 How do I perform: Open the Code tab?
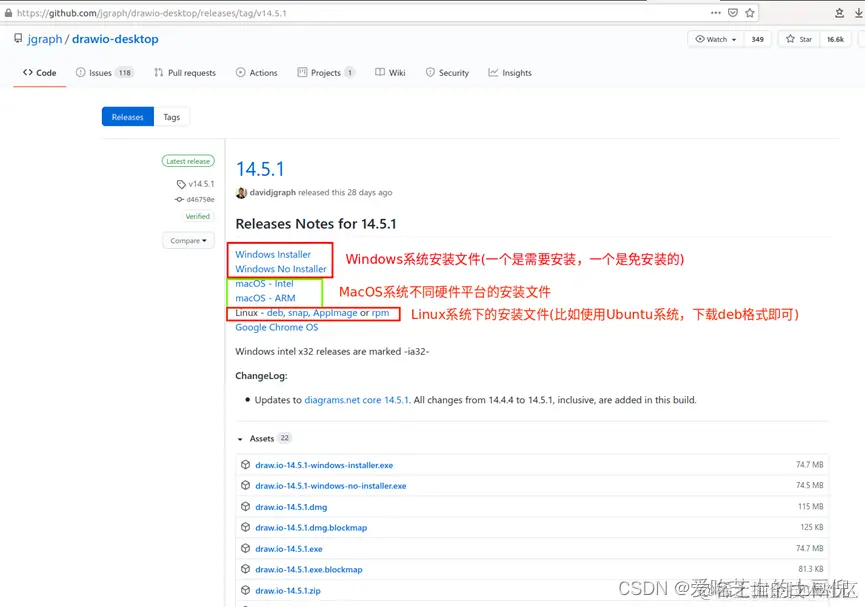(40, 73)
